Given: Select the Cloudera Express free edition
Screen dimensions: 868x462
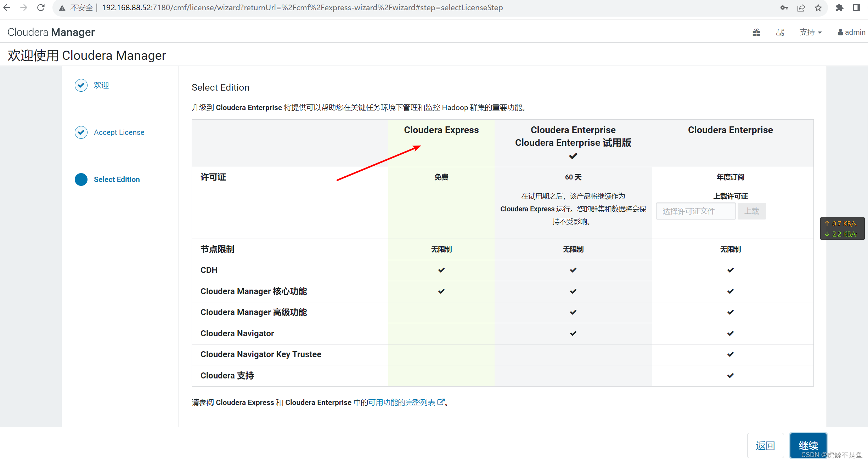Looking at the screenshot, I should point(441,130).
